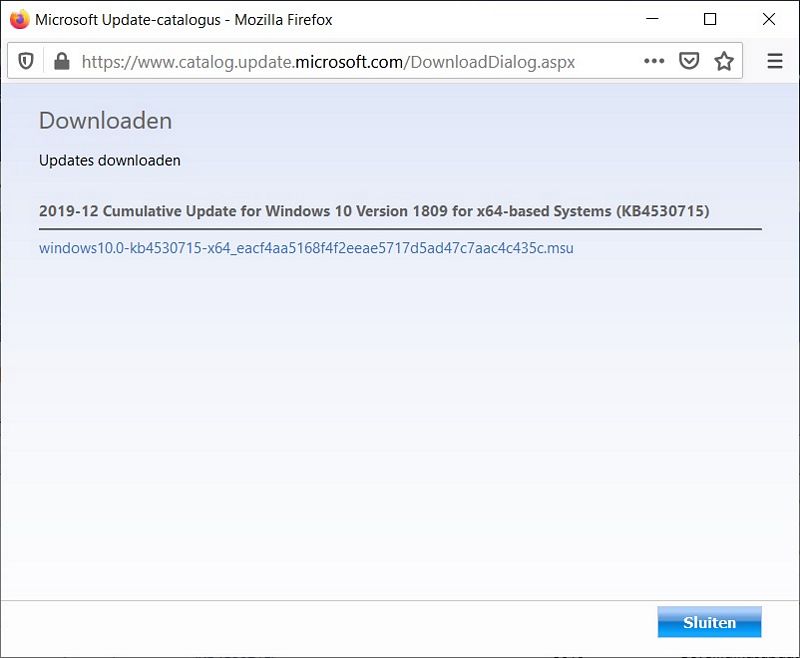
Task: Save page to Pocket icon
Action: pyautogui.click(x=689, y=61)
